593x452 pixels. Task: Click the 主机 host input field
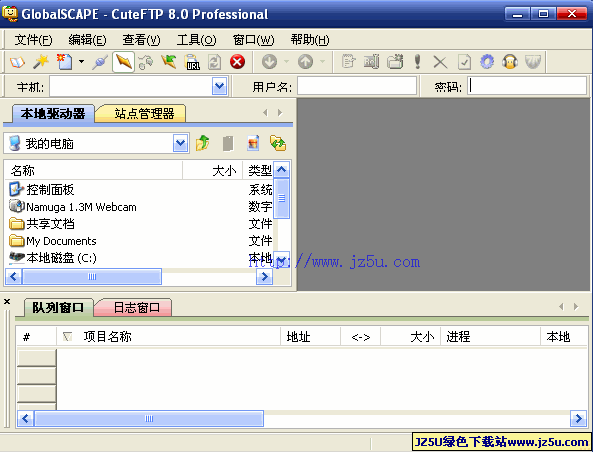point(131,86)
